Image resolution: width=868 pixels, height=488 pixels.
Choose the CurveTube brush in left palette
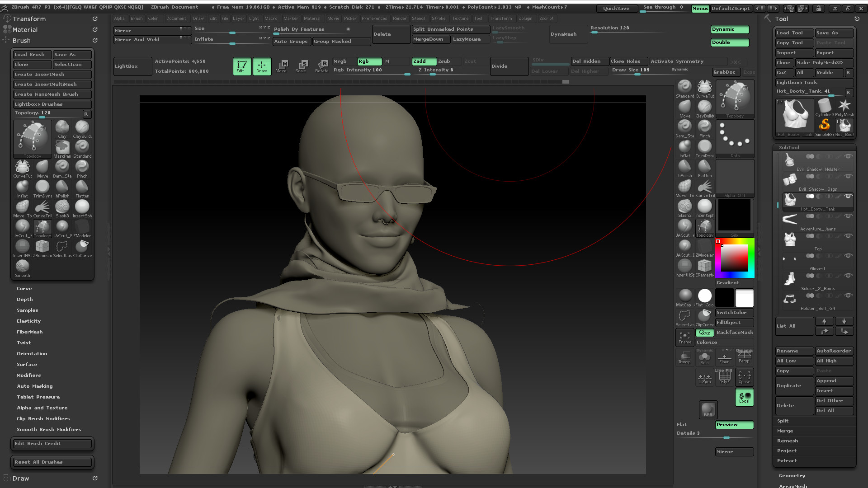tap(23, 169)
